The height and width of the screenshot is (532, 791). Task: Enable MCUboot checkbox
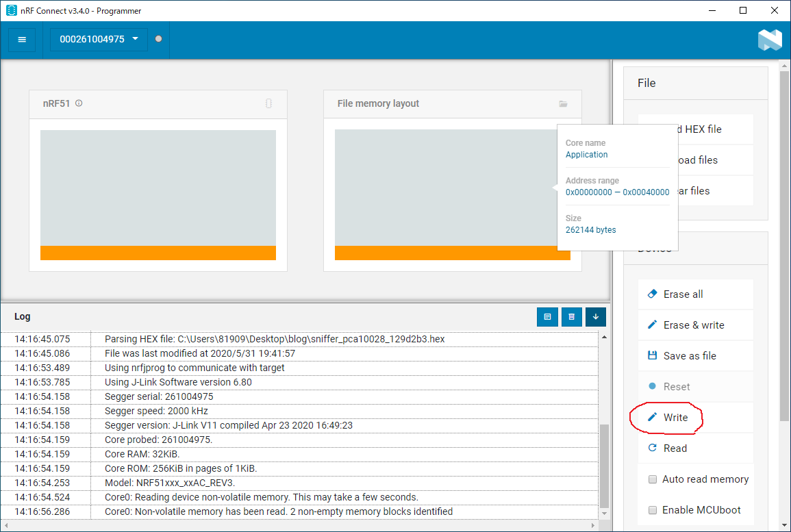click(x=652, y=510)
